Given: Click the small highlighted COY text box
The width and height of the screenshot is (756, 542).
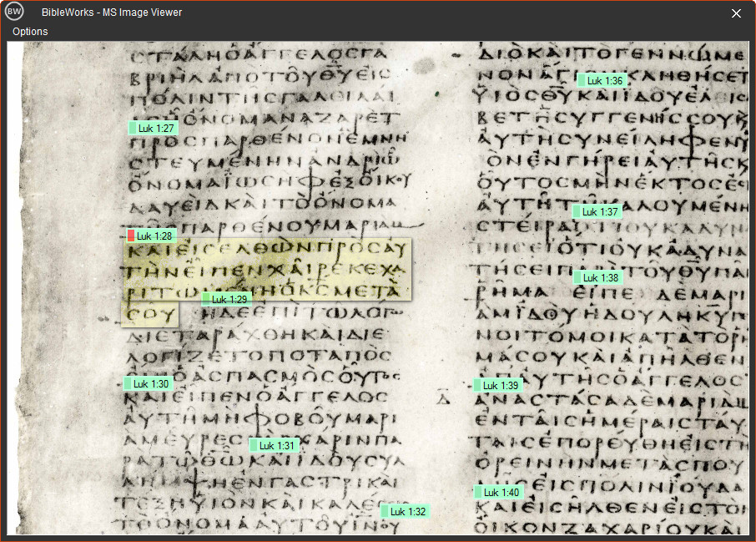Looking at the screenshot, I should point(149,315).
